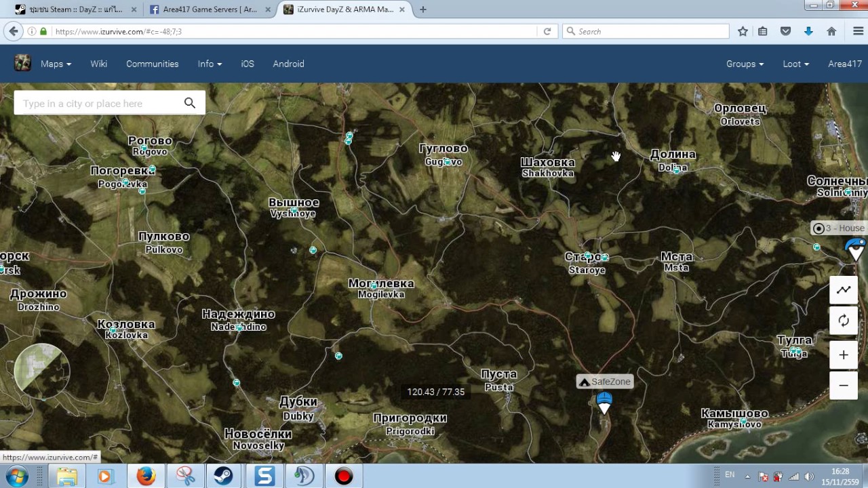The width and height of the screenshot is (868, 488).
Task: Open the Action Center flag icon
Action: point(763,476)
